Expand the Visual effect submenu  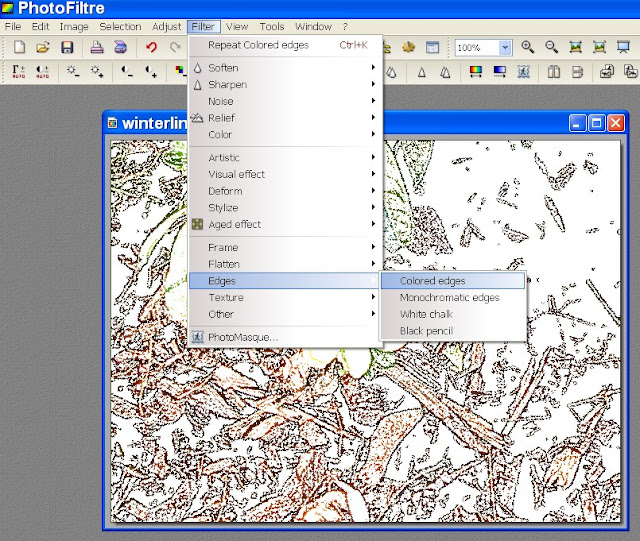(x=285, y=174)
